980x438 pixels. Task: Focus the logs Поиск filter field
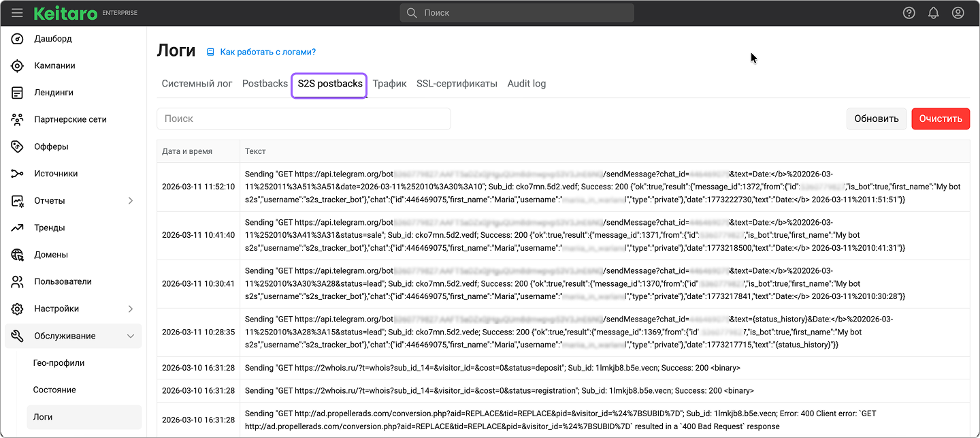tap(304, 119)
